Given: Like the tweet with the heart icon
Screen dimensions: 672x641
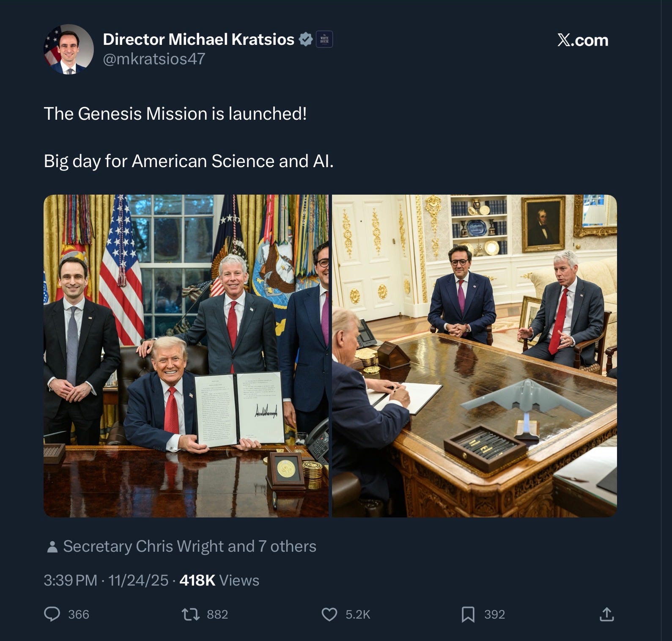Looking at the screenshot, I should (x=329, y=614).
